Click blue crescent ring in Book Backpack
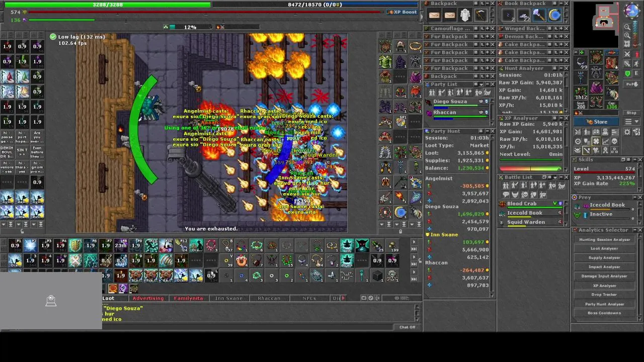 pos(554,16)
